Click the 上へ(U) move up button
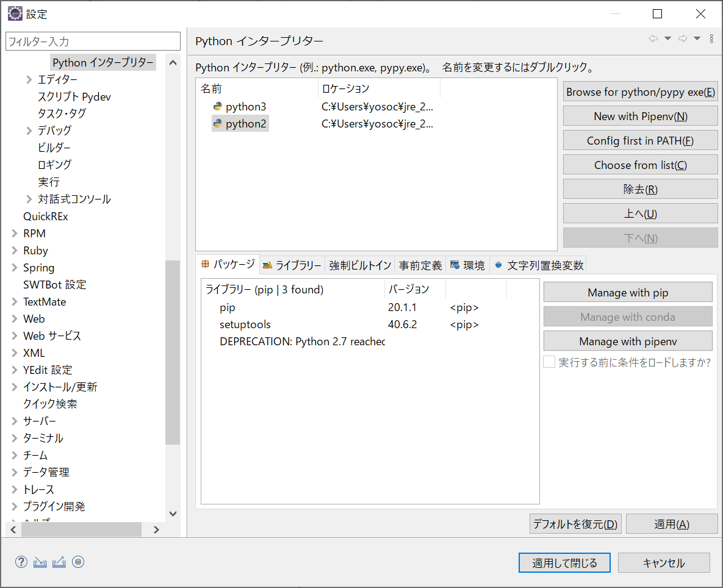The height and width of the screenshot is (588, 723). pos(641,214)
